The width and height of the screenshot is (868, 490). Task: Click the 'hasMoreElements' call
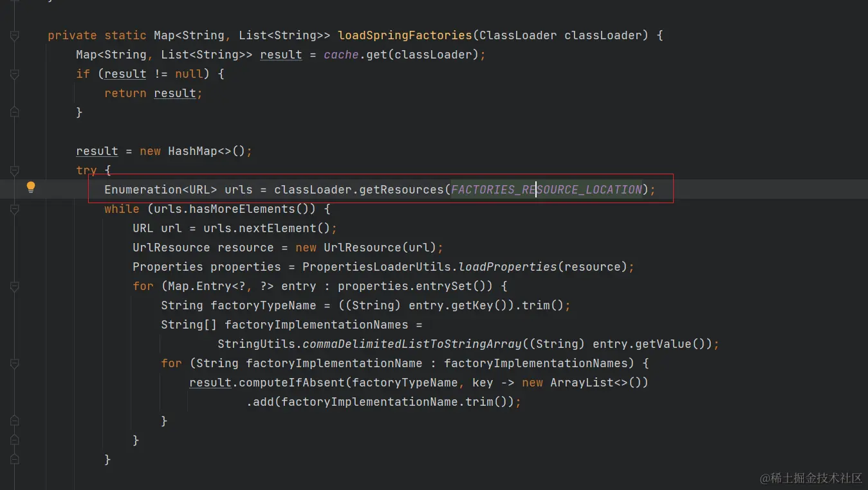point(242,209)
